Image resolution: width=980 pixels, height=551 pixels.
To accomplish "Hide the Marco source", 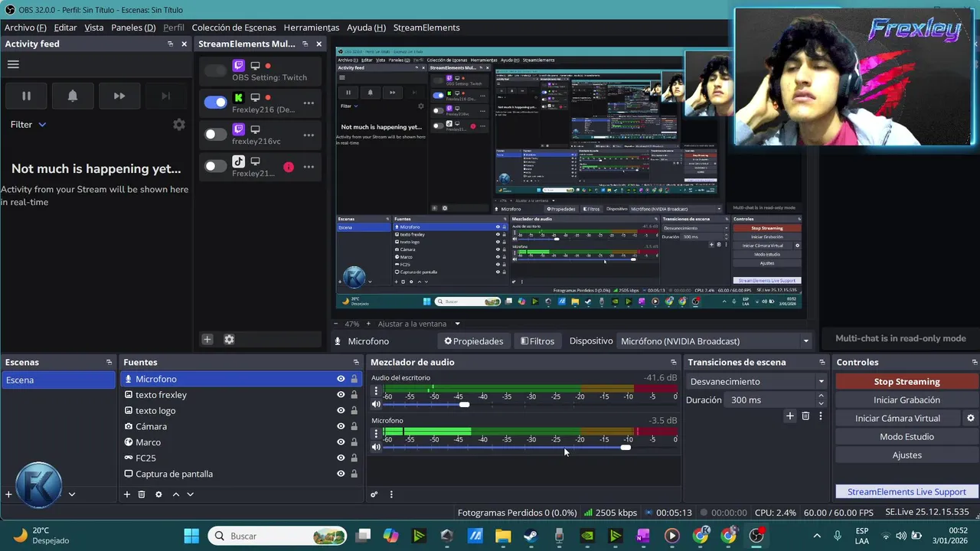I will [x=341, y=442].
